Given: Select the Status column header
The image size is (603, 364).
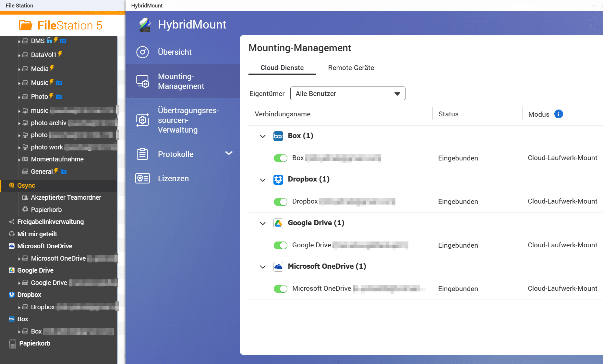Looking at the screenshot, I should tap(448, 114).
